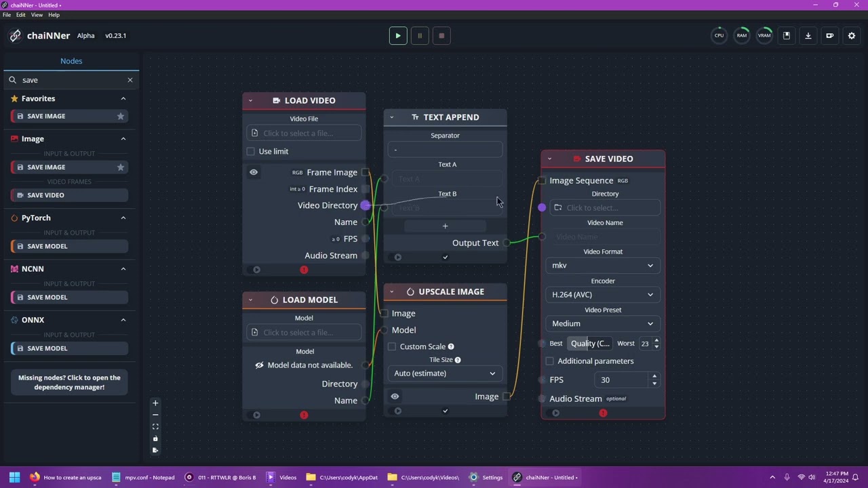Image resolution: width=868 pixels, height=488 pixels.
Task: Open the File menu
Action: pyautogui.click(x=7, y=15)
